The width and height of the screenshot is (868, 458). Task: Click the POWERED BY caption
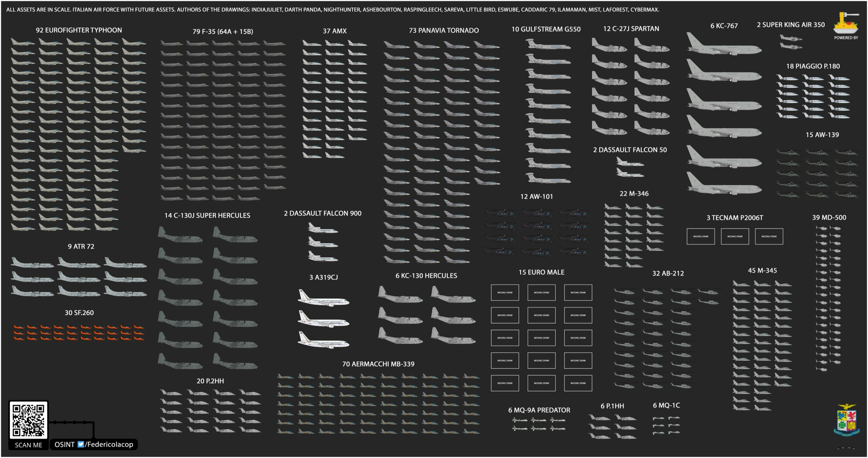[x=846, y=38]
